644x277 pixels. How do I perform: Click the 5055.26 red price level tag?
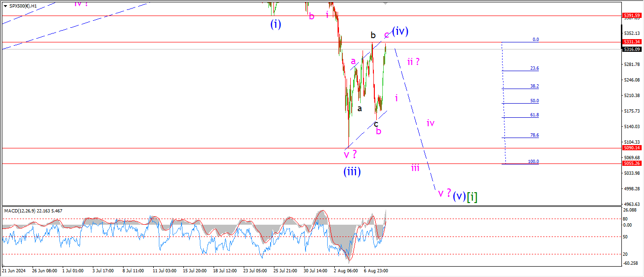(632, 163)
